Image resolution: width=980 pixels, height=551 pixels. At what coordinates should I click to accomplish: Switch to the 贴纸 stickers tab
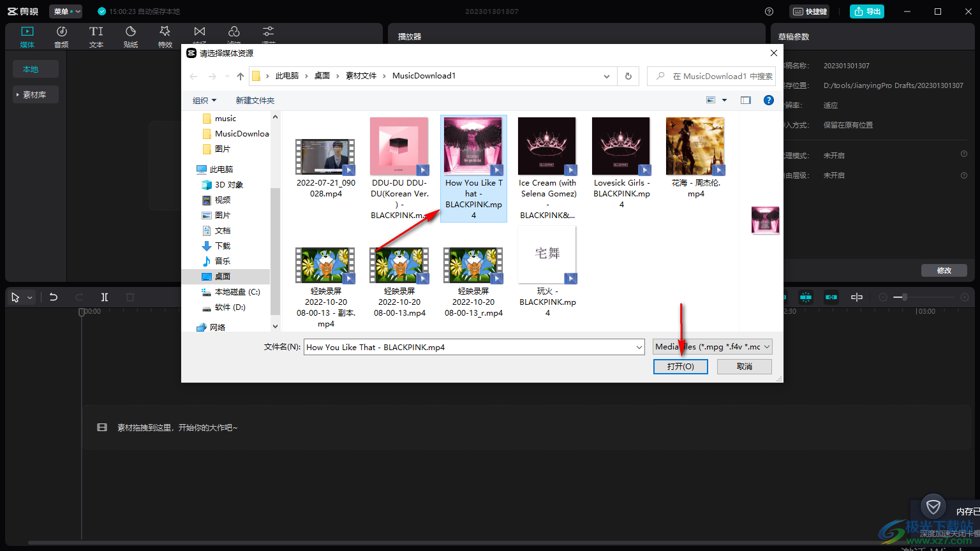131,37
